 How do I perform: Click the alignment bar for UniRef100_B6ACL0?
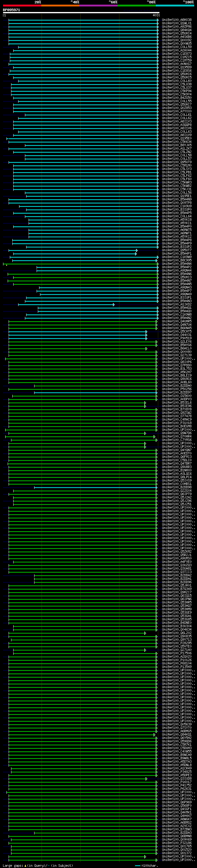78,349
